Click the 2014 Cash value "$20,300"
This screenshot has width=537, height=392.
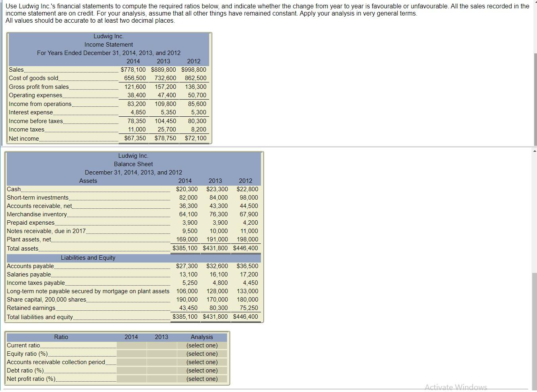(x=187, y=189)
